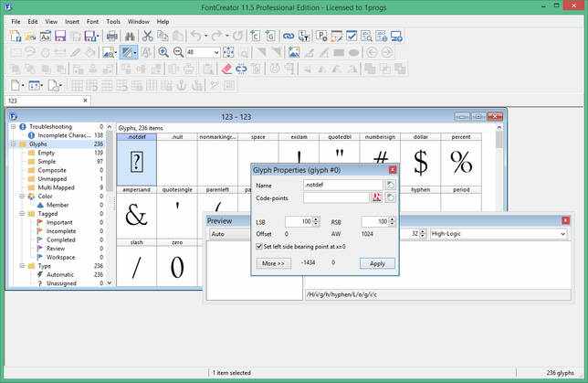Click the Apply button
The width and height of the screenshot is (588, 383).
click(377, 263)
